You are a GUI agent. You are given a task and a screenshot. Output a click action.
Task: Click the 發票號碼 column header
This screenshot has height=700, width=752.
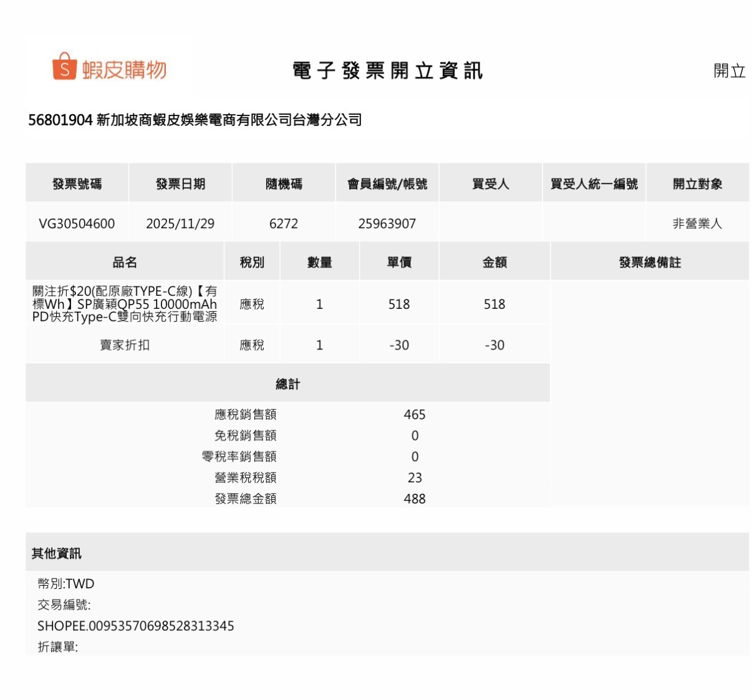[77, 184]
